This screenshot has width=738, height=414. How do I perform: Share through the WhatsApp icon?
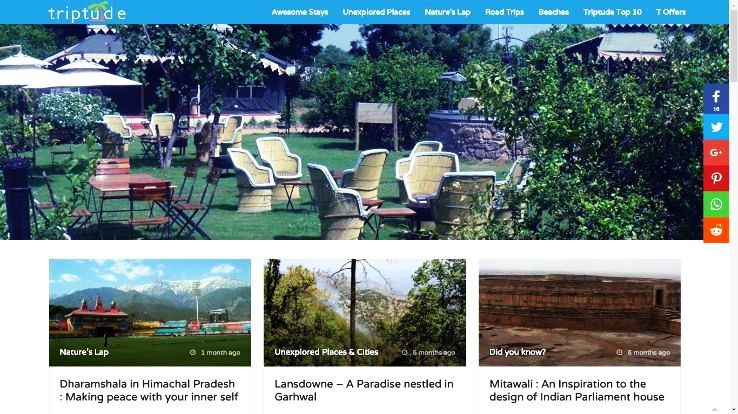[x=716, y=204]
